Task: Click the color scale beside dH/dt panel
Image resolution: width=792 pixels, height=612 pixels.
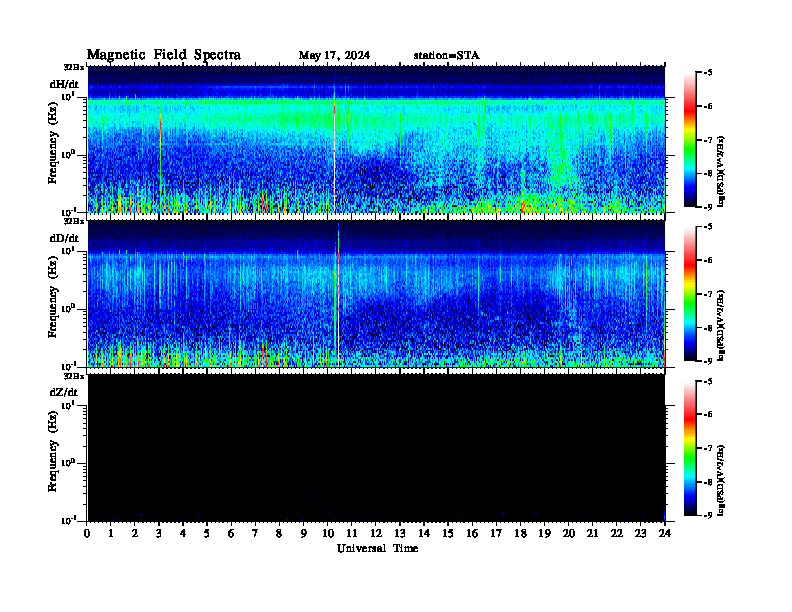Action: tap(690, 140)
